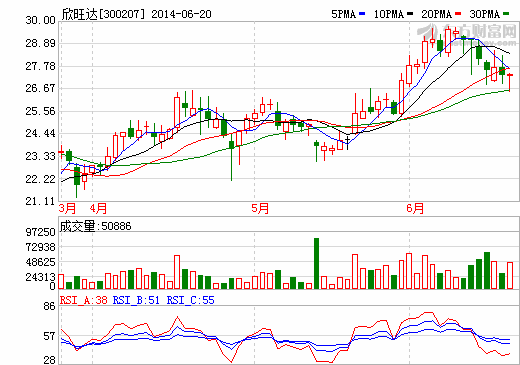Screen dimensions: 520x365
Task: Click the 20PMA red legend swatch
Action: 458,14
